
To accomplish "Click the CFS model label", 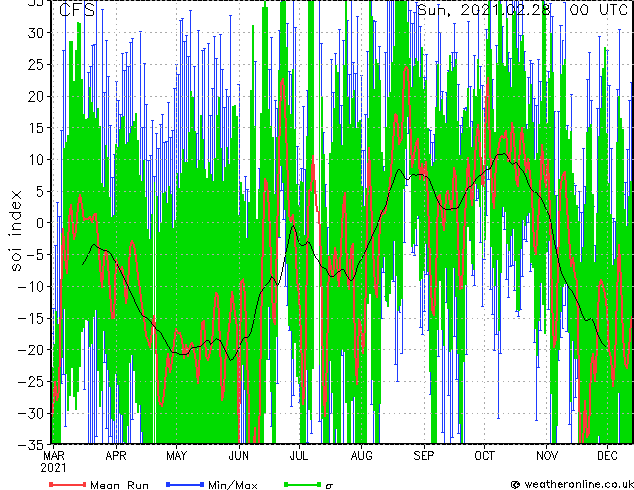I will [77, 10].
